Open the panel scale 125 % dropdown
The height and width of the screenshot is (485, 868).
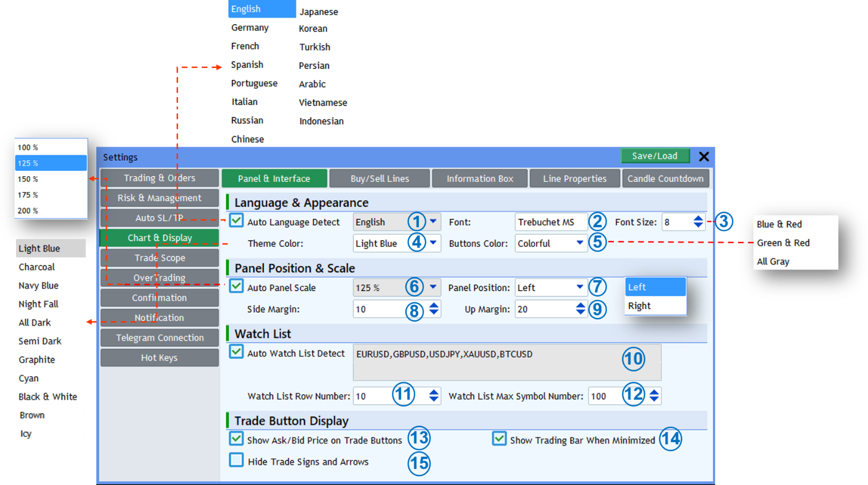[x=397, y=287]
